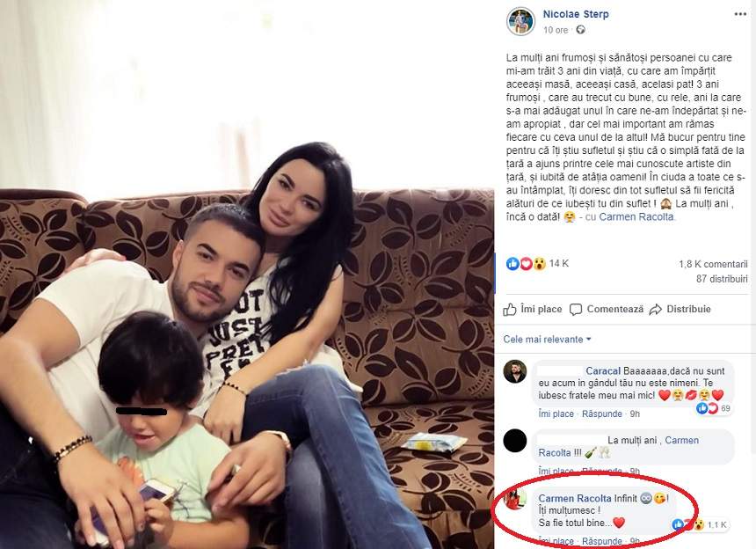View the 87 distribuiri shares
Image resolution: width=756 pixels, height=549 pixels.
722,279
